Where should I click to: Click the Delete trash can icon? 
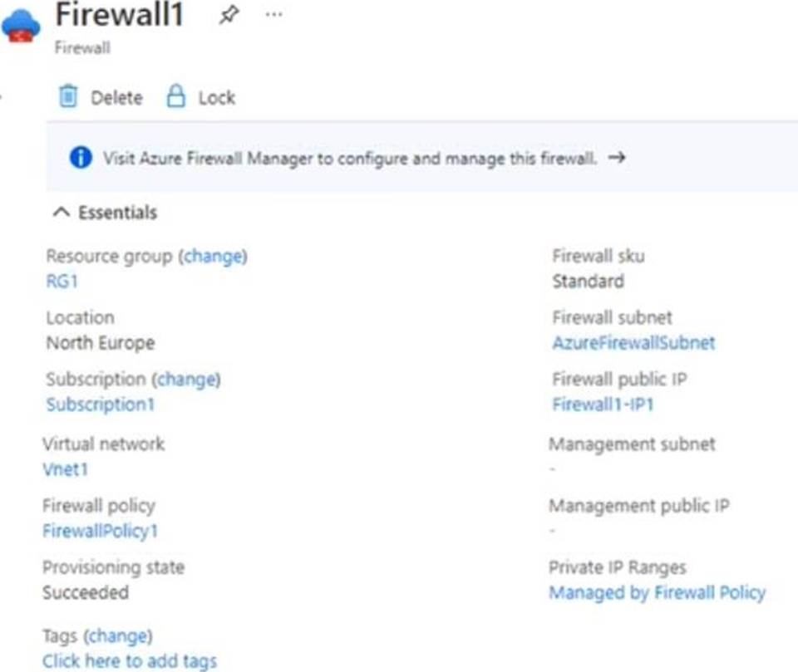click(x=68, y=97)
